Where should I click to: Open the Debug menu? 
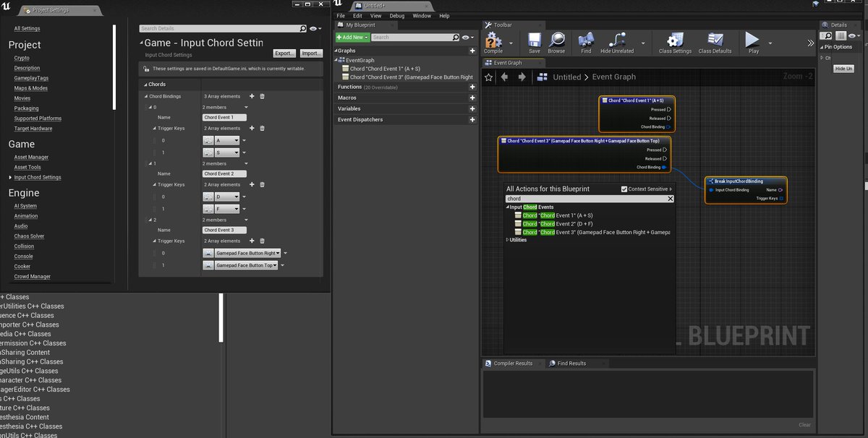(397, 16)
